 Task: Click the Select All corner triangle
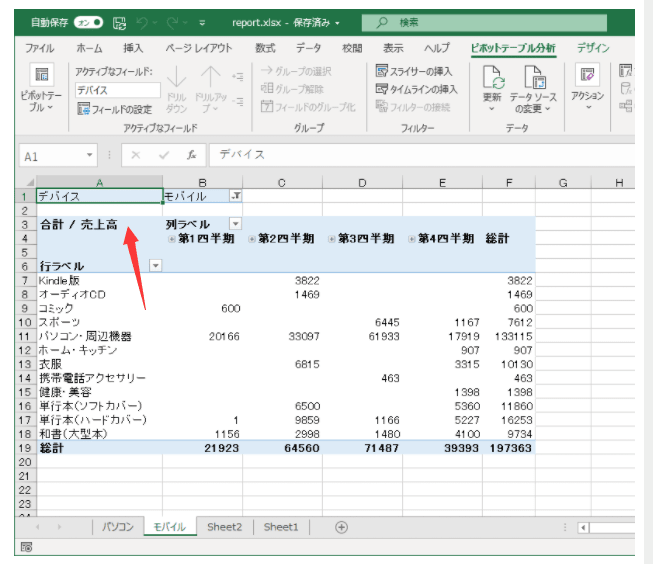pos(29,182)
